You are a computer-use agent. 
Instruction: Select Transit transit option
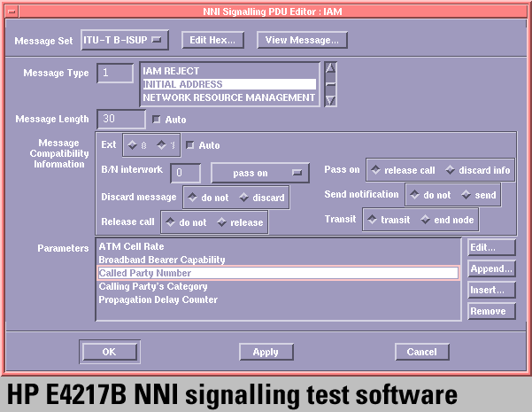389,220
